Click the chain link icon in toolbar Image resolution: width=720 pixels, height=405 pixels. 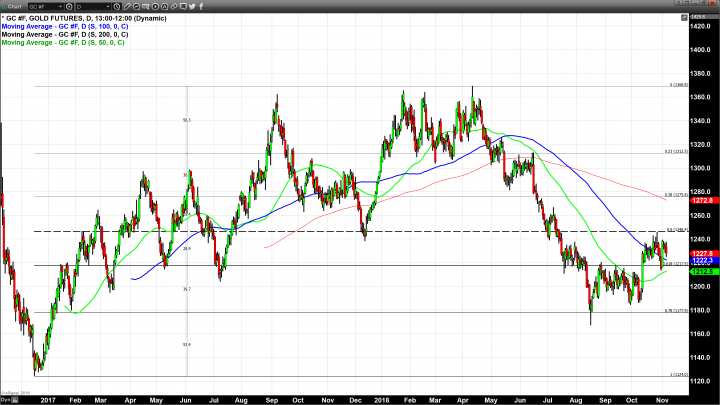174,6
